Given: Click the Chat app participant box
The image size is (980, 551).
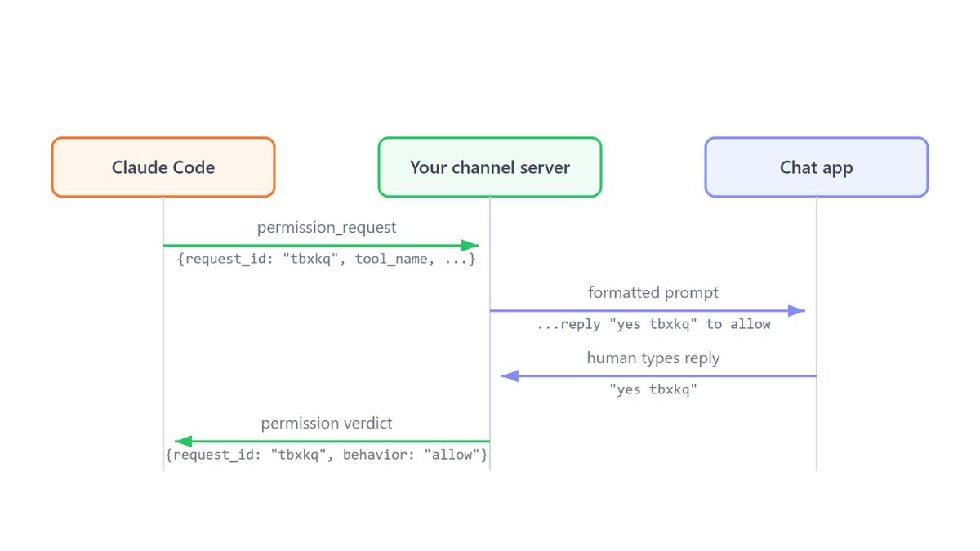Looking at the screenshot, I should 817,167.
